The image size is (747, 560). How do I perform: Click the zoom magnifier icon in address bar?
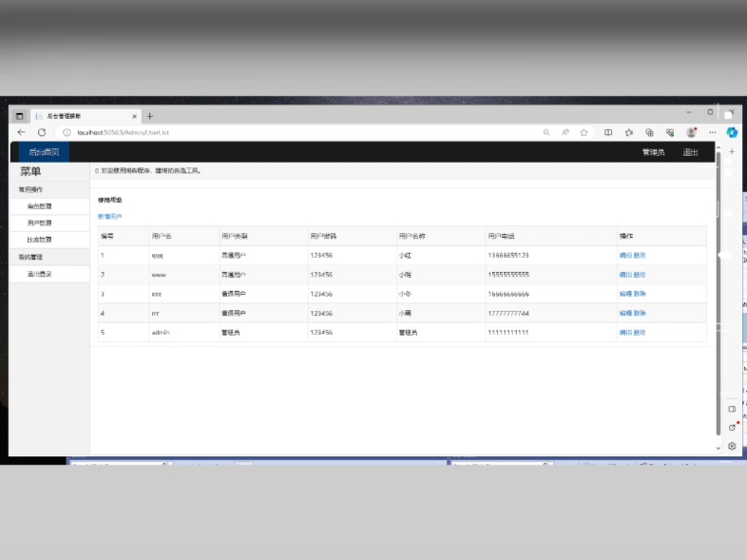(x=546, y=132)
